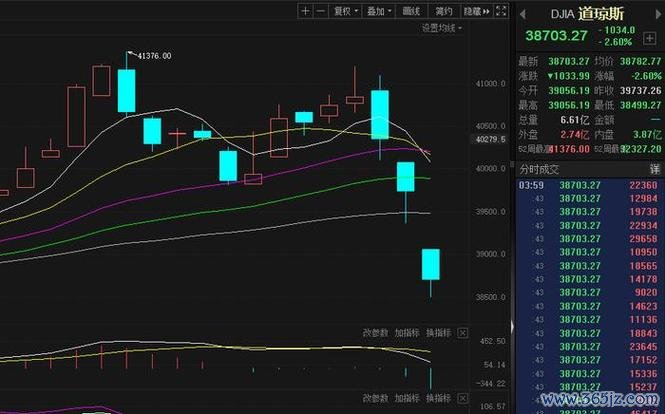This screenshot has width=665, height=414.
Task: Click the 均价 value 38782.77
Action: [640, 62]
